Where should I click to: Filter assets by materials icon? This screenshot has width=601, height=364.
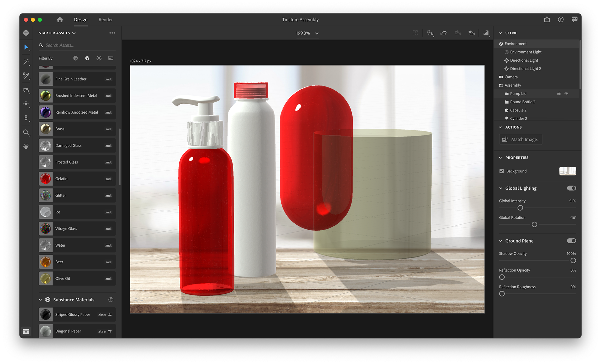pos(87,58)
